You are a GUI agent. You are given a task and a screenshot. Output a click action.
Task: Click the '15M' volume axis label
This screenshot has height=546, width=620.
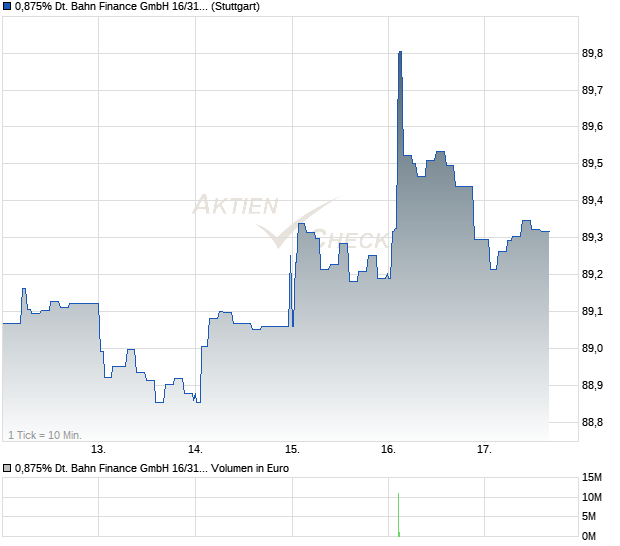(x=592, y=478)
